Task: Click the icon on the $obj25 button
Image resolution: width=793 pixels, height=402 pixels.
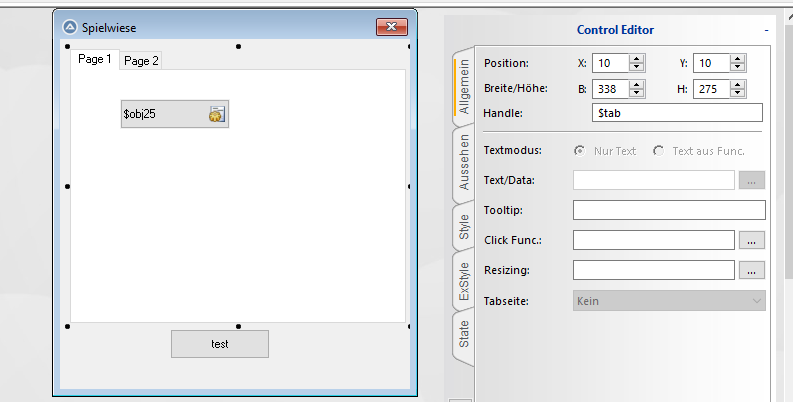Action: [x=216, y=114]
